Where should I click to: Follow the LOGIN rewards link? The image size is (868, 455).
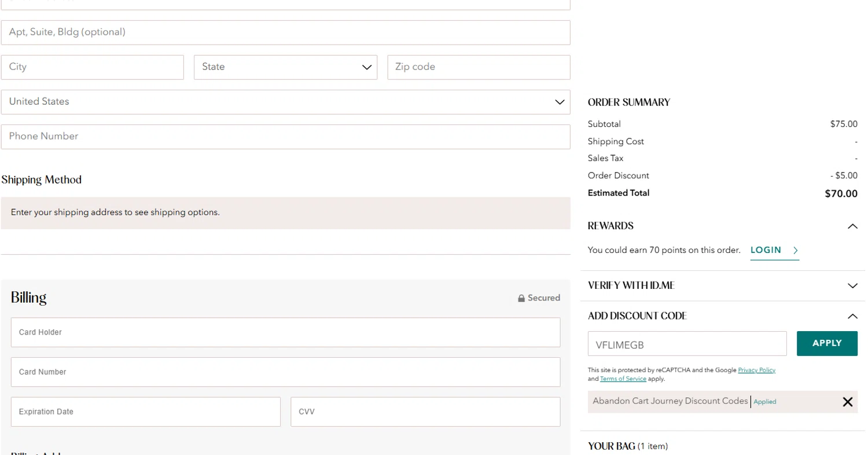(766, 250)
